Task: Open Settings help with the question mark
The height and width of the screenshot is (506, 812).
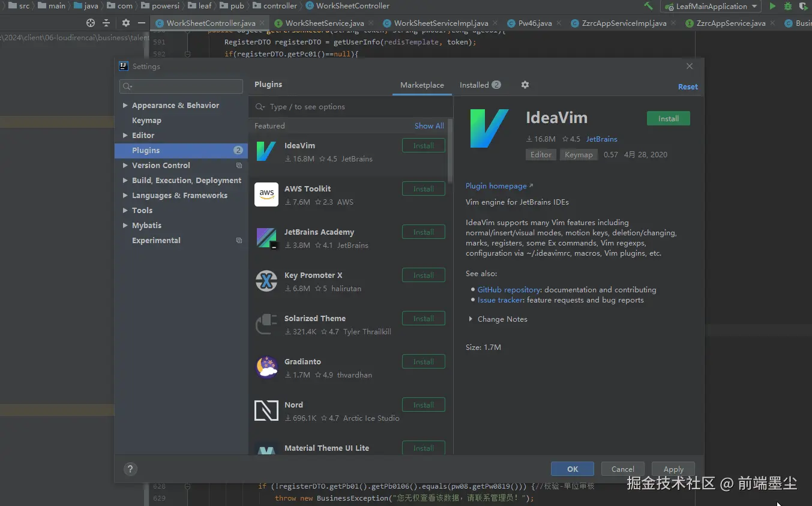Action: click(x=130, y=469)
